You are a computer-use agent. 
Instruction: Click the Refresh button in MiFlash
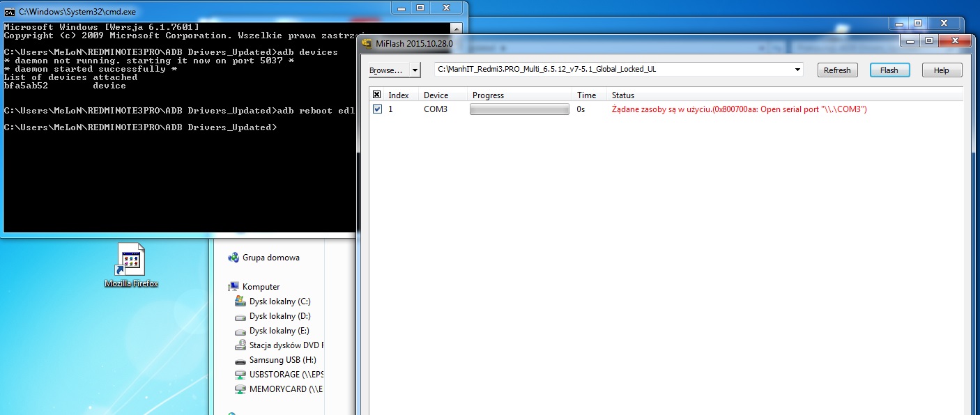pos(837,70)
